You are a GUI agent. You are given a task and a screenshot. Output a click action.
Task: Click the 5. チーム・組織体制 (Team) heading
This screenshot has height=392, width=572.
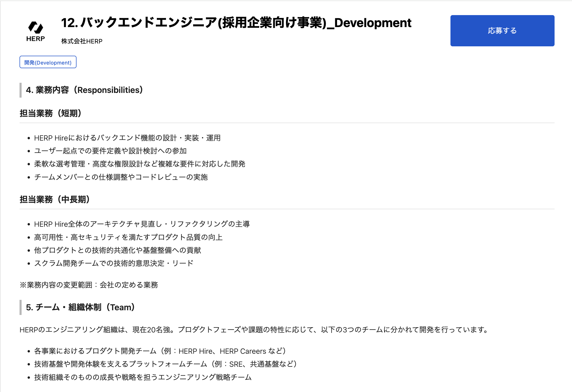(x=80, y=307)
